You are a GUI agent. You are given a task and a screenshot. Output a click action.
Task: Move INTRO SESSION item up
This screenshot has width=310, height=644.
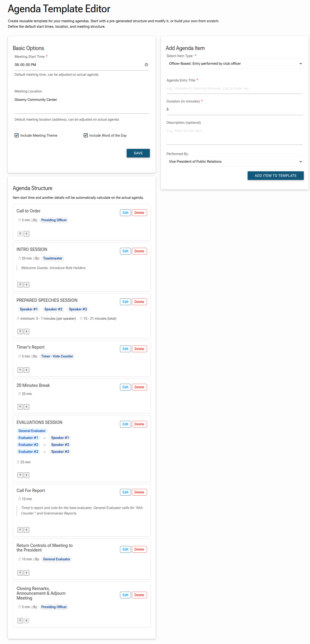20,285
